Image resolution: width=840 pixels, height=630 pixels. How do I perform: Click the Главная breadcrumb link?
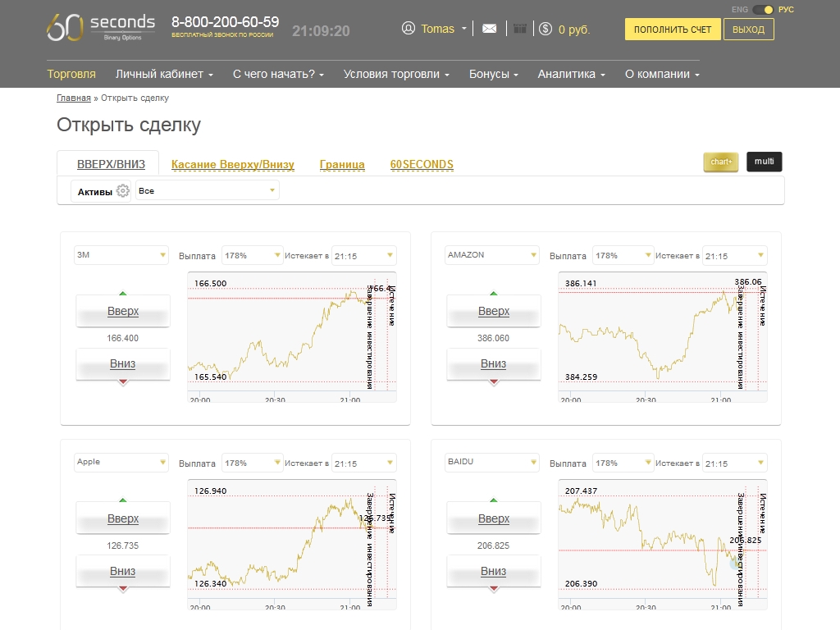click(74, 98)
